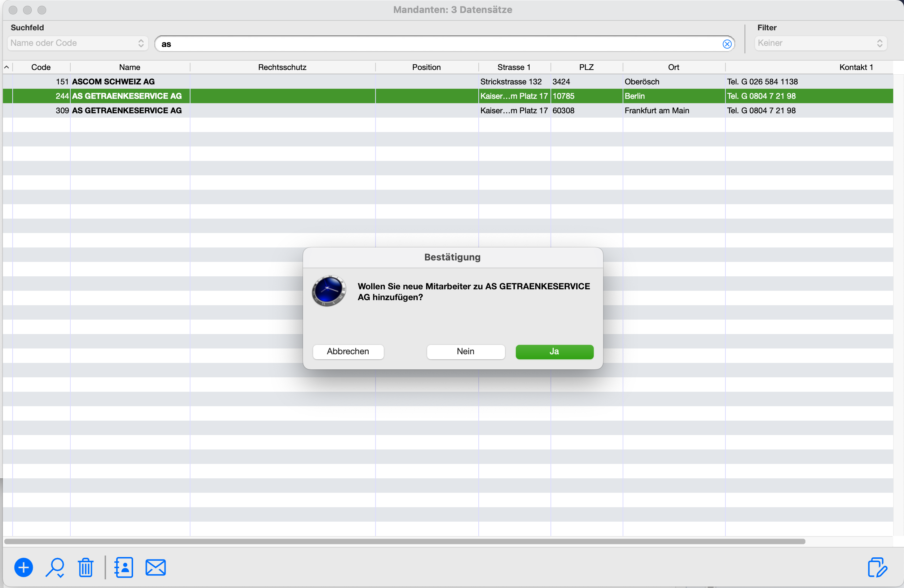Click the PLZ column header
904x588 pixels.
tap(587, 67)
